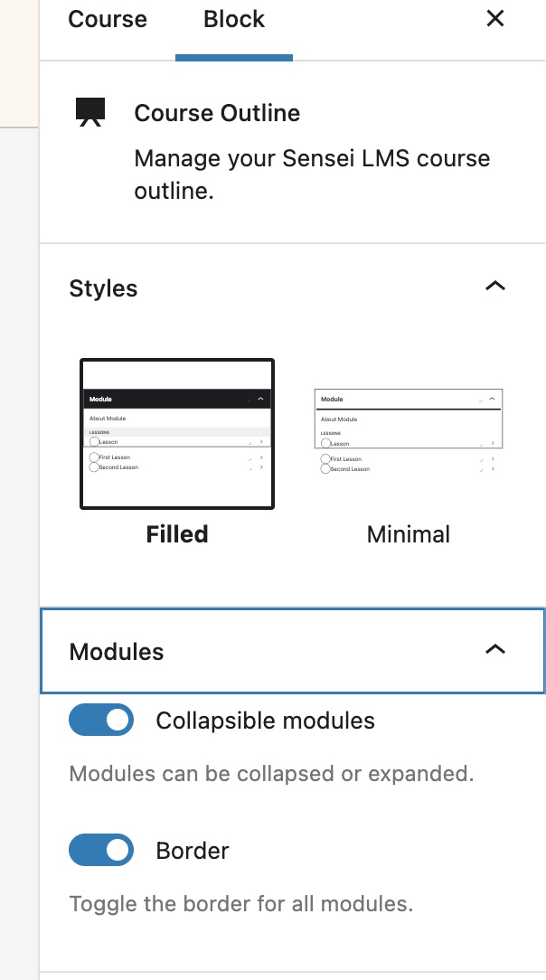The image size is (546, 980).
Task: Switch to the Course tab
Action: click(x=108, y=19)
